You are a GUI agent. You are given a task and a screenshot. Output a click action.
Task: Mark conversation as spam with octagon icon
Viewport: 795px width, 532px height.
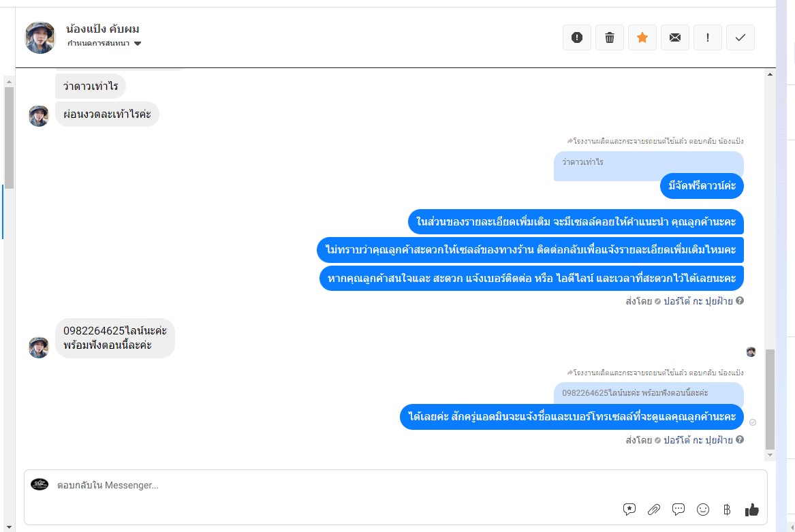[577, 37]
